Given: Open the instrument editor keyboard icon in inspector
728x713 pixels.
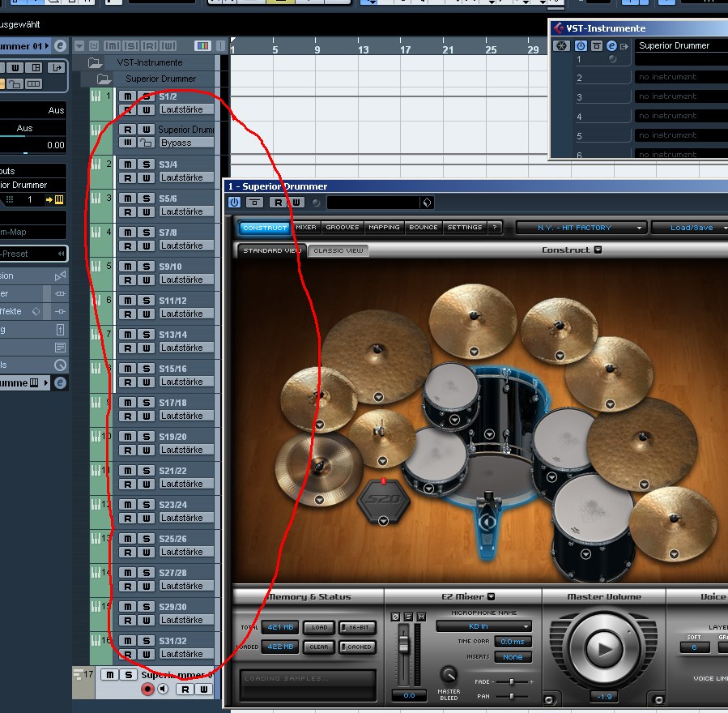Looking at the screenshot, I should 59,200.
